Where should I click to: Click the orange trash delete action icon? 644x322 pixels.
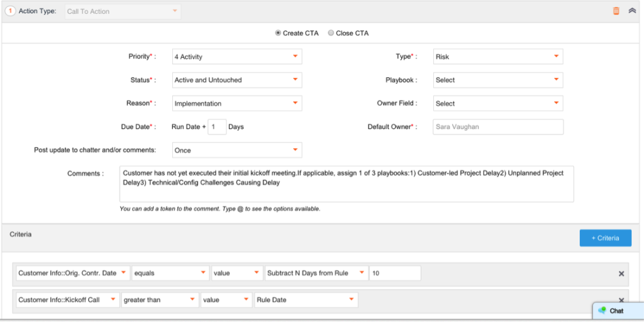[x=616, y=11]
